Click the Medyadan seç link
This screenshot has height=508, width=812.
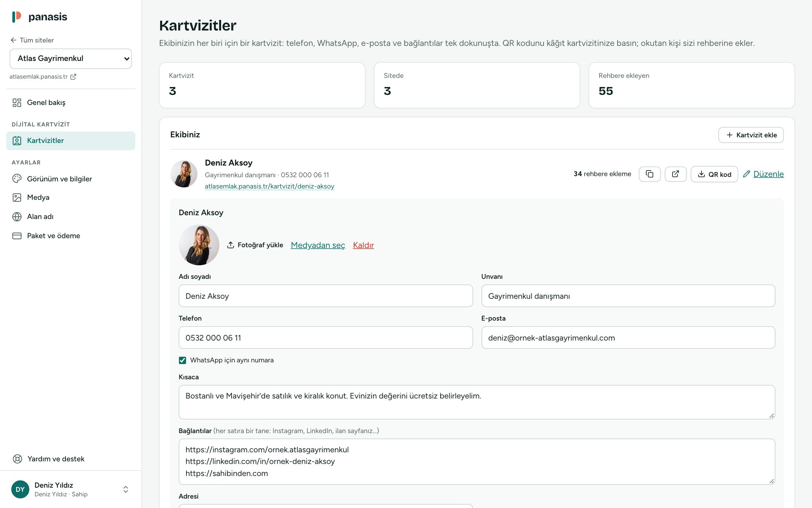(318, 245)
